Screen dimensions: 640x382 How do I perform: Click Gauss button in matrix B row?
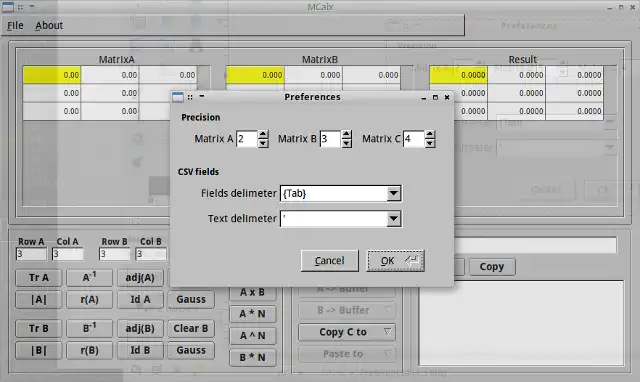pyautogui.click(x=191, y=350)
